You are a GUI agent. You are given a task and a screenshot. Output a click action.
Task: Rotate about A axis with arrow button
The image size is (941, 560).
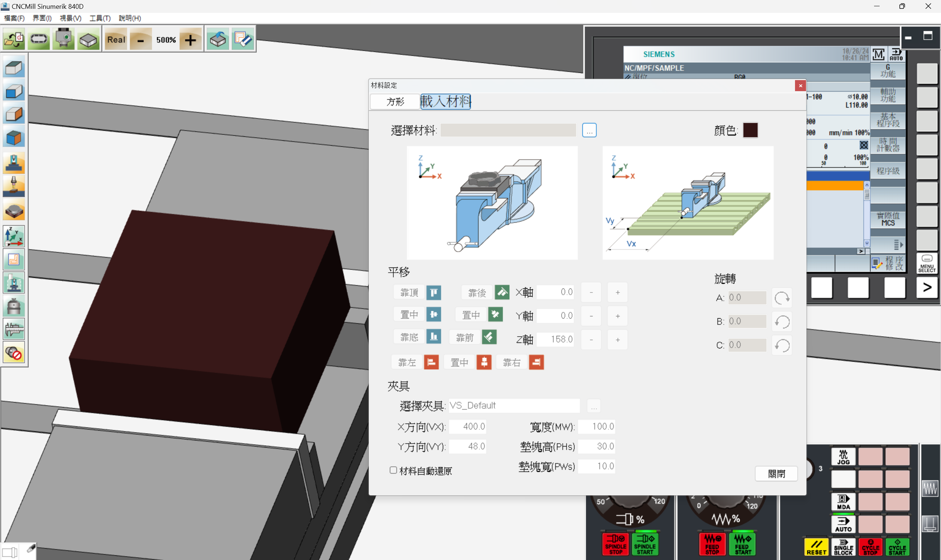[782, 298]
